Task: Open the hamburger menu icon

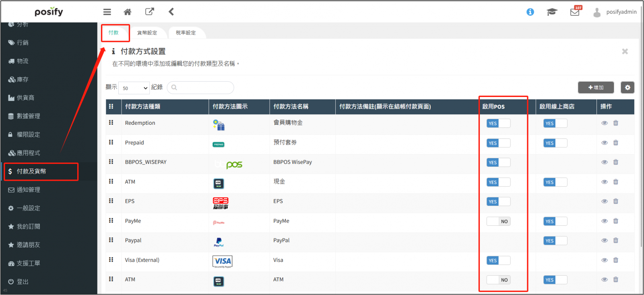Action: (107, 12)
